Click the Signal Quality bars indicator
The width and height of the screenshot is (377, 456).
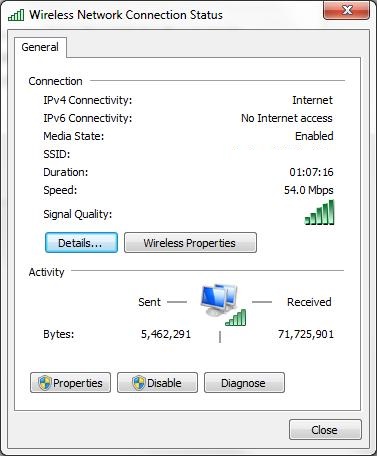[x=319, y=212]
